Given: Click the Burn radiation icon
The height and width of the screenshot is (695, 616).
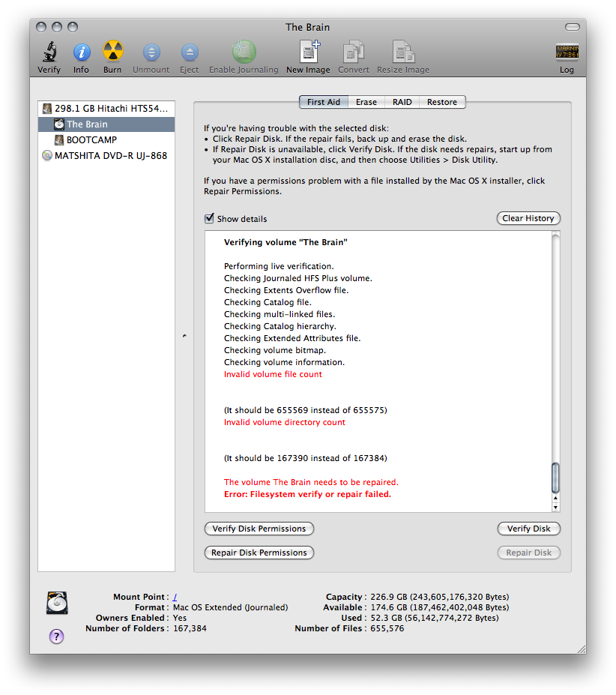Looking at the screenshot, I should click(113, 51).
